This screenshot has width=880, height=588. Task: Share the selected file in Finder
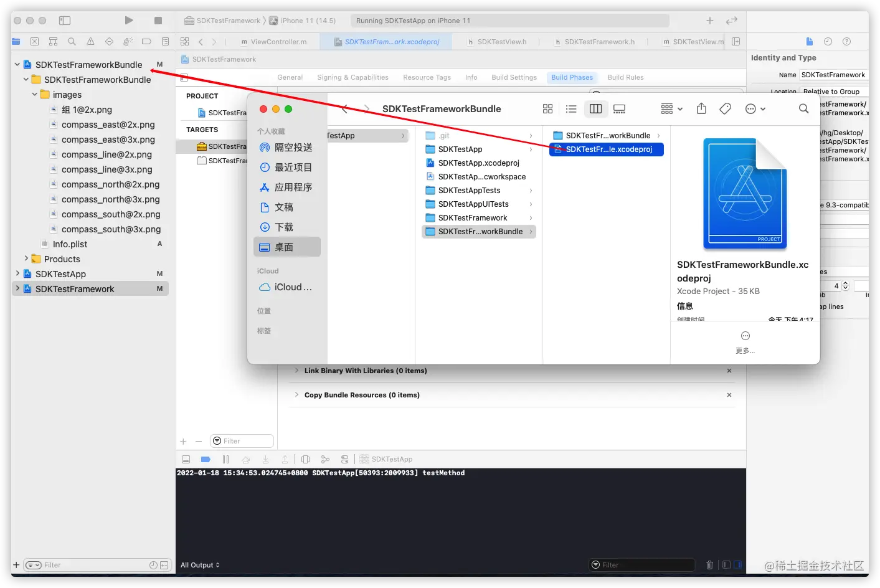[x=701, y=109]
